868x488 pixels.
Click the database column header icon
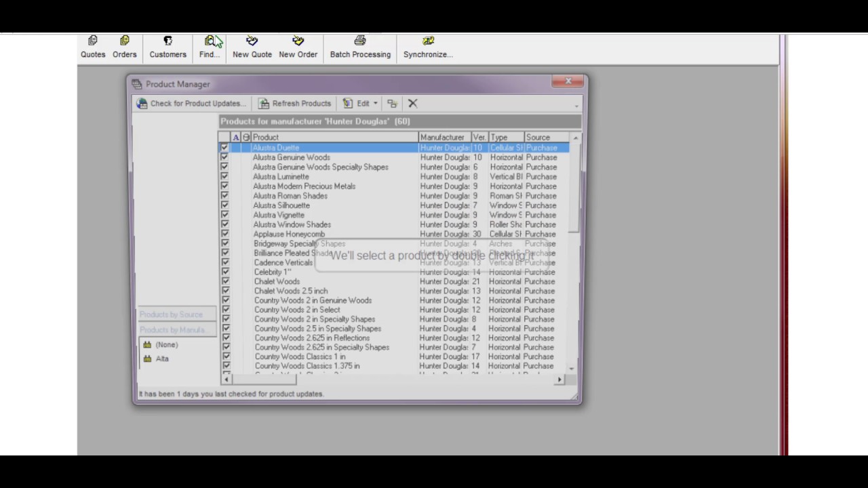[x=246, y=138]
